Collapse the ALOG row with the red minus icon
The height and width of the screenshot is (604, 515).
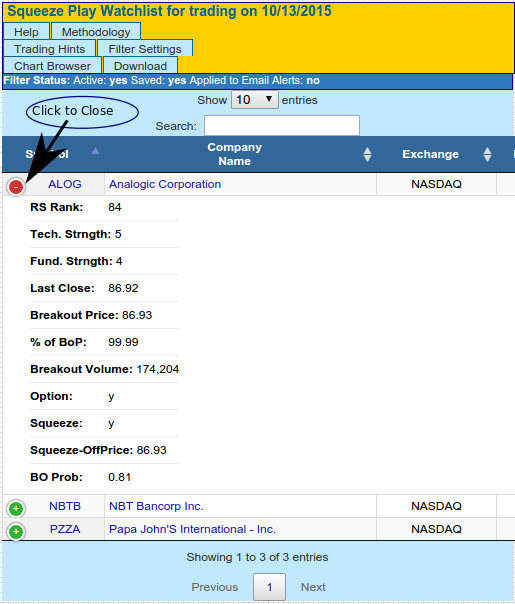pyautogui.click(x=16, y=187)
